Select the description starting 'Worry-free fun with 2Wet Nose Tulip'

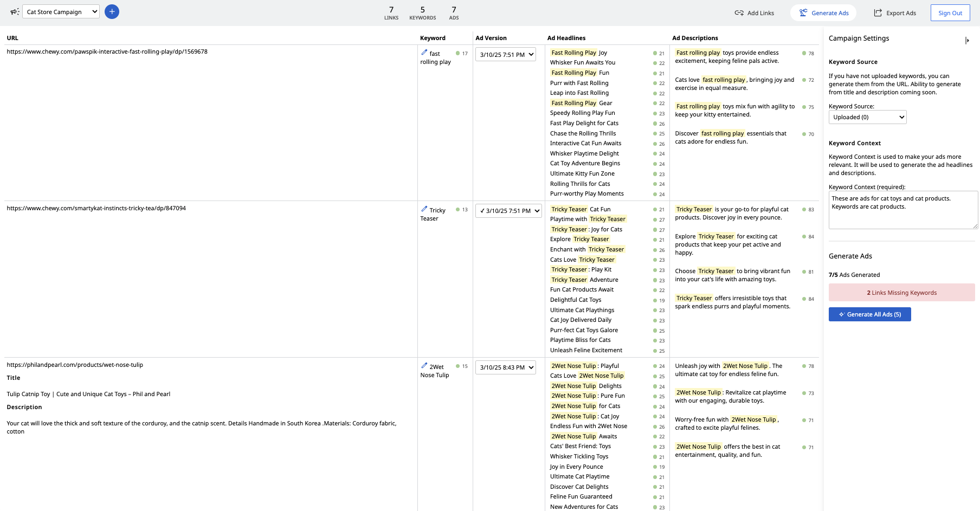pos(727,424)
